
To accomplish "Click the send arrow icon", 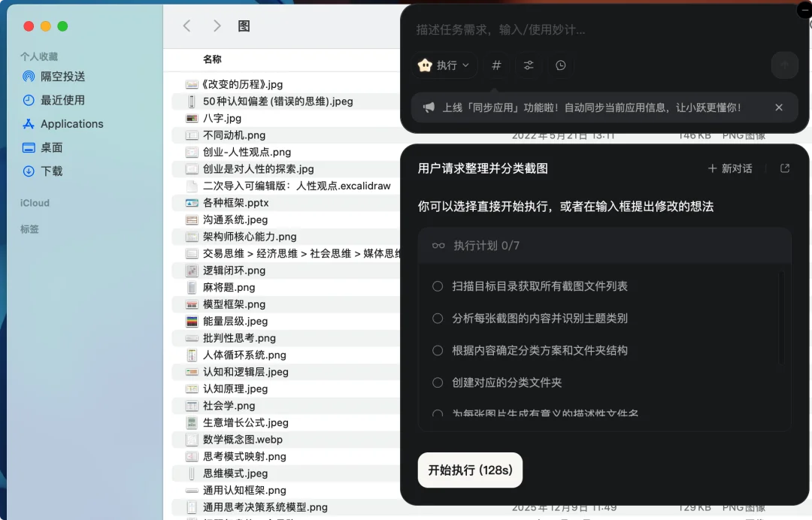I will tap(784, 65).
